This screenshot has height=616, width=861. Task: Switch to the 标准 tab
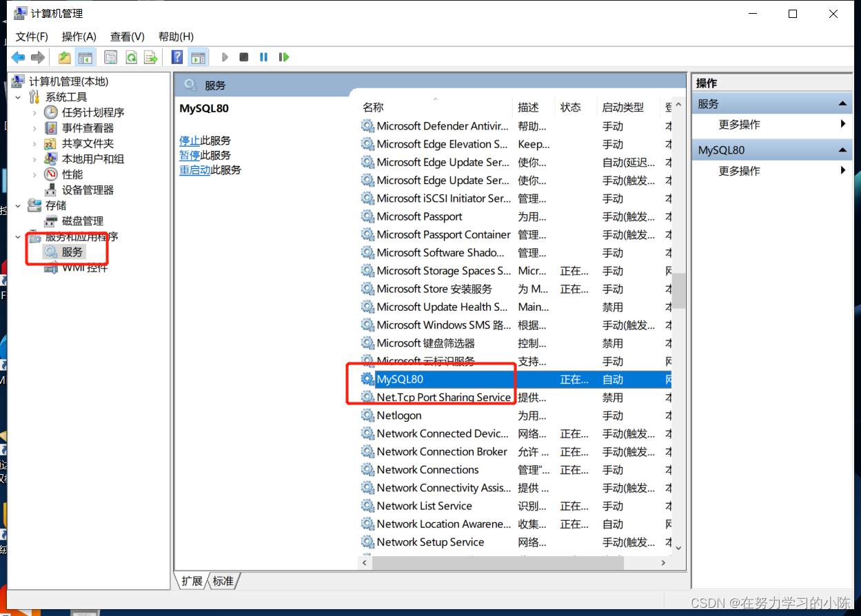pyautogui.click(x=222, y=581)
